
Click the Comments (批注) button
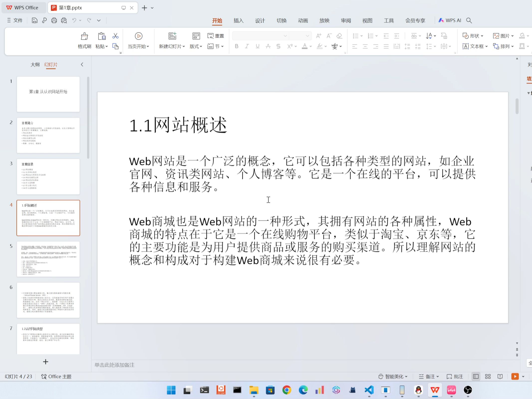pyautogui.click(x=455, y=377)
